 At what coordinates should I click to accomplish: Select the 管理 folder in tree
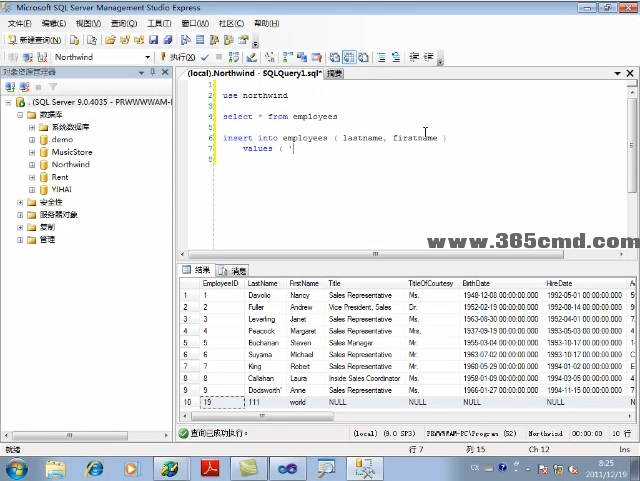click(x=47, y=240)
